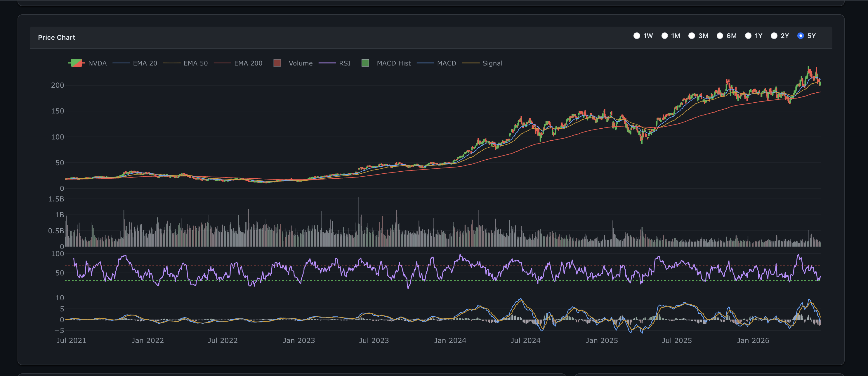Click the tallest volume spike near Jul 2023

pyautogui.click(x=359, y=222)
